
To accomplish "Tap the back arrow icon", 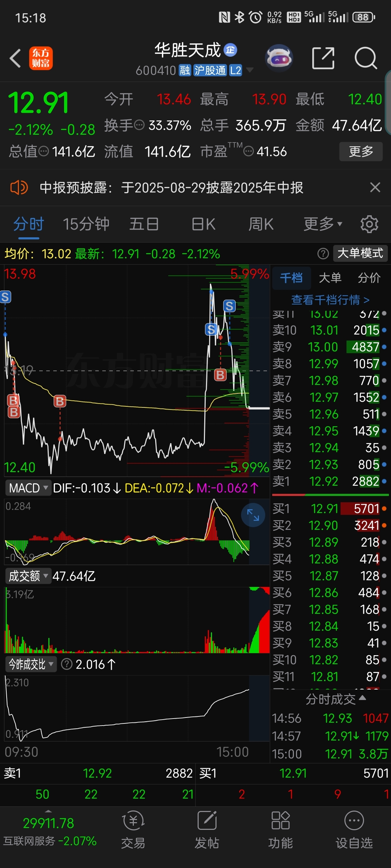I will [15, 58].
